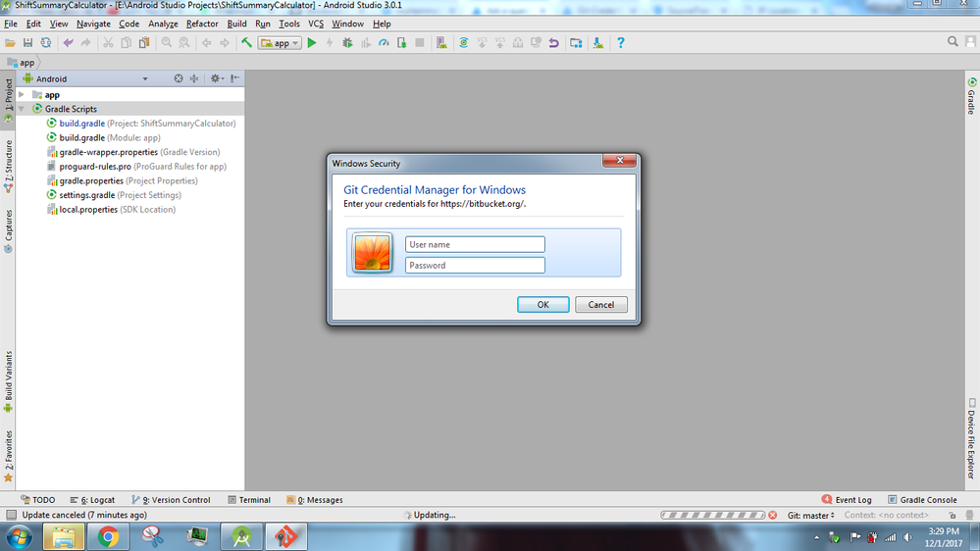Open the Device File Explorer side tab

pyautogui.click(x=972, y=438)
